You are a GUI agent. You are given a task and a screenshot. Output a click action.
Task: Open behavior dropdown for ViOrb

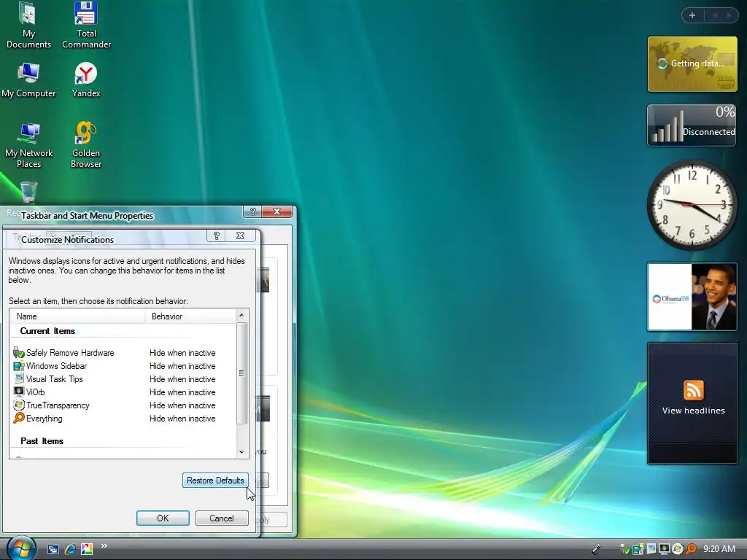pyautogui.click(x=182, y=392)
